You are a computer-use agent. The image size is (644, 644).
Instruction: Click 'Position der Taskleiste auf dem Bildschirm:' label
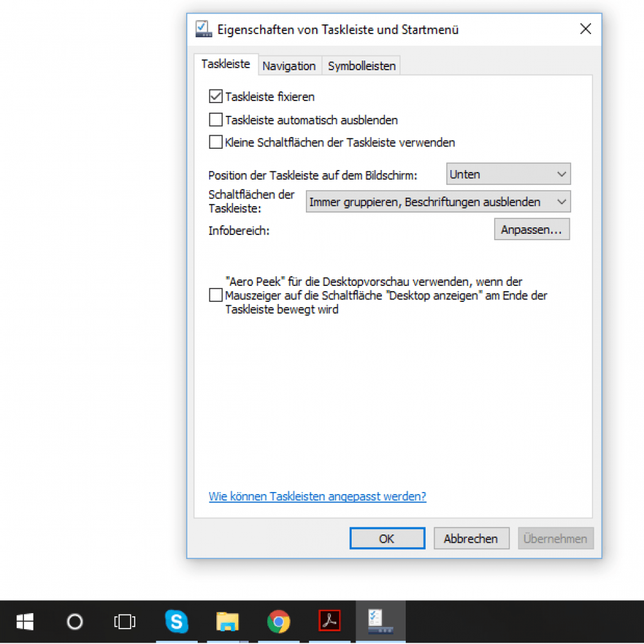tap(312, 175)
